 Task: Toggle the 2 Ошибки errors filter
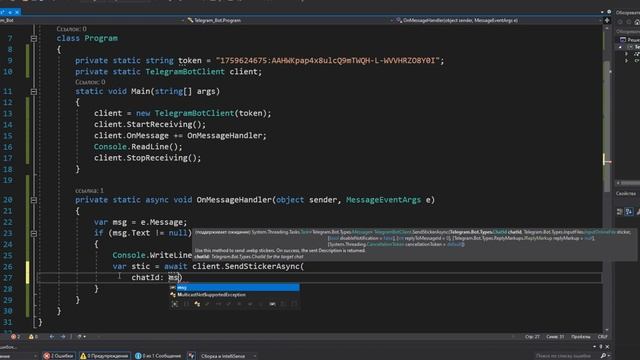point(59,356)
